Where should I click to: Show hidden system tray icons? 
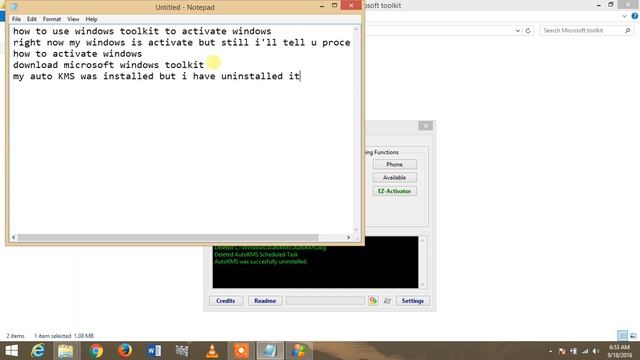[551, 351]
